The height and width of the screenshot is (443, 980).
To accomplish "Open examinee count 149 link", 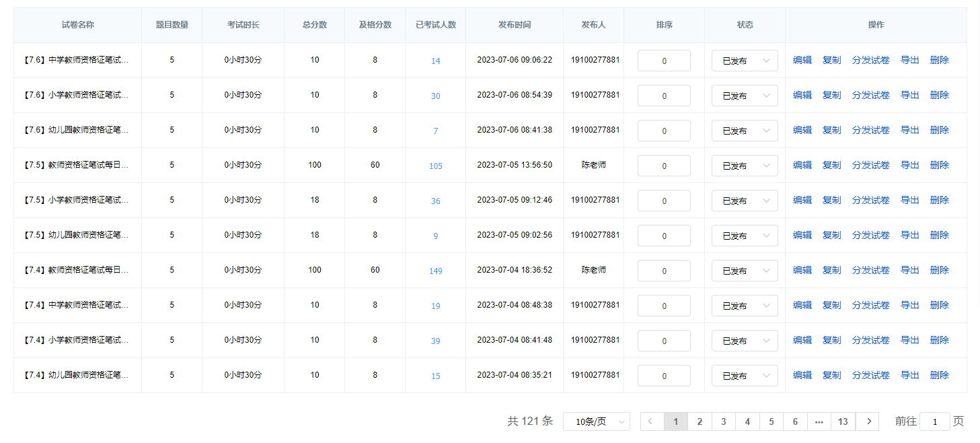I will tap(436, 271).
